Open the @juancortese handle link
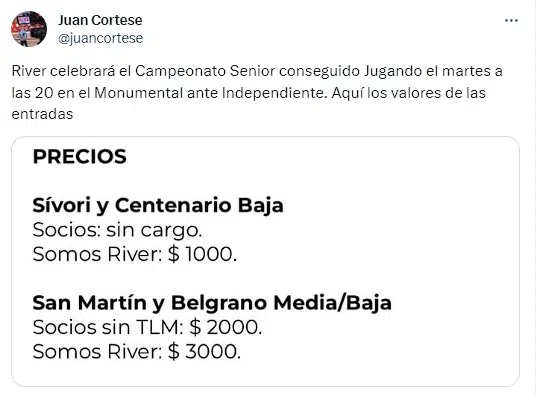This screenshot has height=396, width=536. [100, 38]
